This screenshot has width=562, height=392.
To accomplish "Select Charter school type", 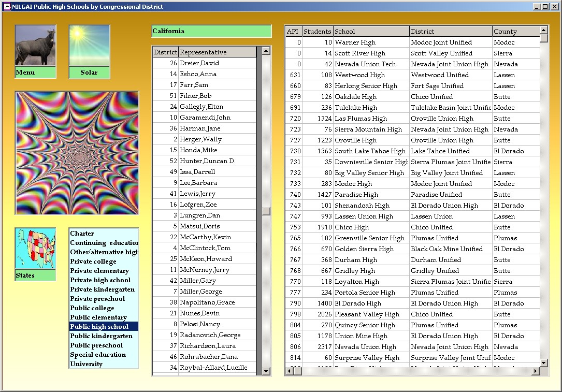I will click(82, 234).
